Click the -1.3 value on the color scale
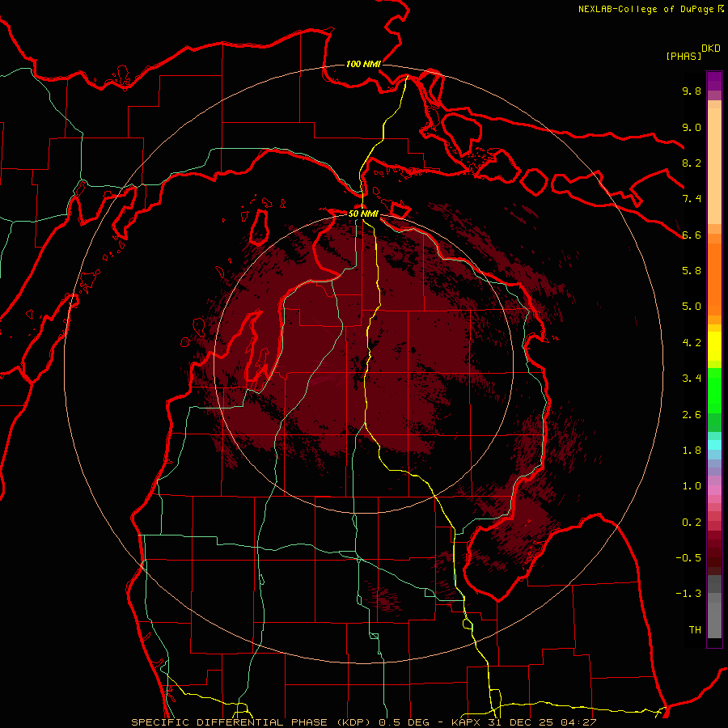This screenshot has width=728, height=728. 688,594
